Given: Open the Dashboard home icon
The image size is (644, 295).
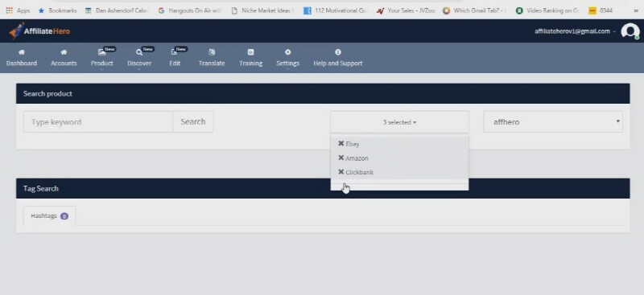Looking at the screenshot, I should 22,52.
